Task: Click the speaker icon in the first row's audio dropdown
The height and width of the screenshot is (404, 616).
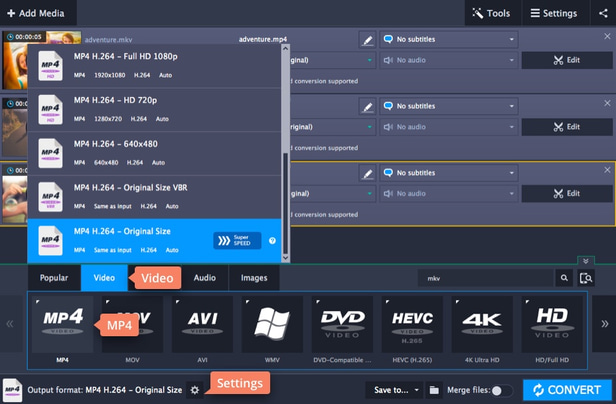Action: (x=388, y=60)
